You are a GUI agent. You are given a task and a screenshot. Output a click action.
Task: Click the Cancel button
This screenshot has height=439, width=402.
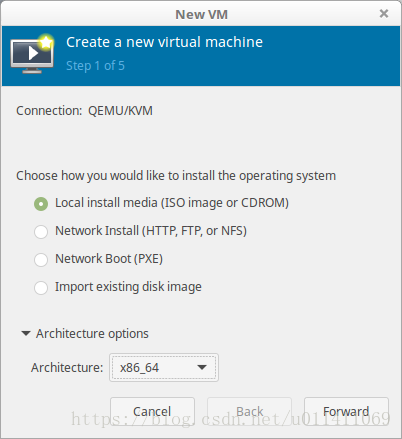(152, 411)
